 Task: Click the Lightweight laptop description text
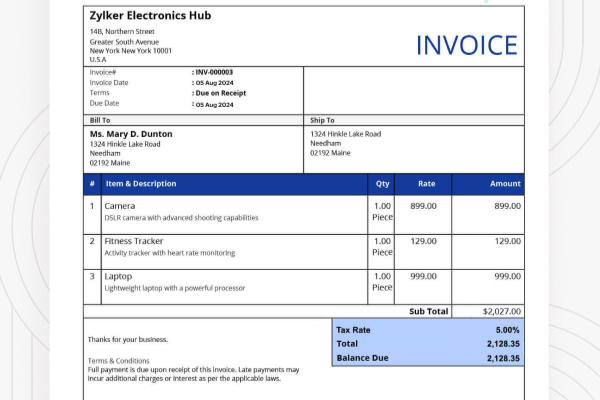175,288
